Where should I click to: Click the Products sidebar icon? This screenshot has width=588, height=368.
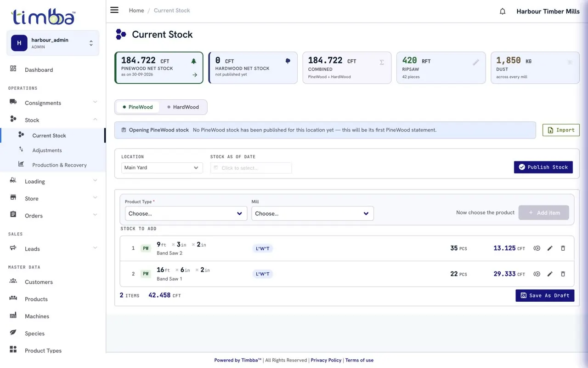point(13,299)
